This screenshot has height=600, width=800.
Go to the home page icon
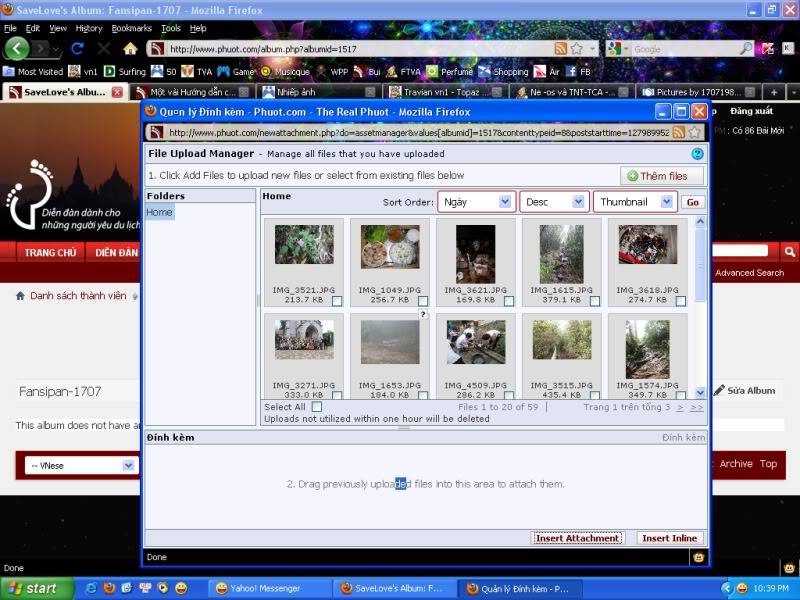click(130, 49)
